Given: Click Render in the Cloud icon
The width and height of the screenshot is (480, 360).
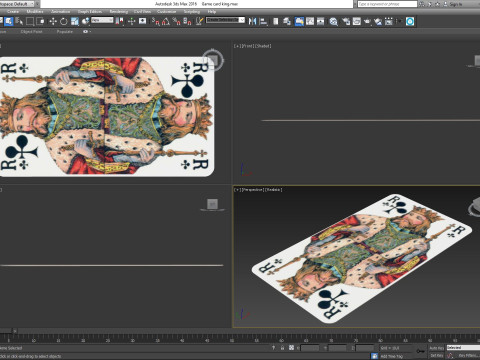Looking at the screenshot, I should [x=378, y=21].
